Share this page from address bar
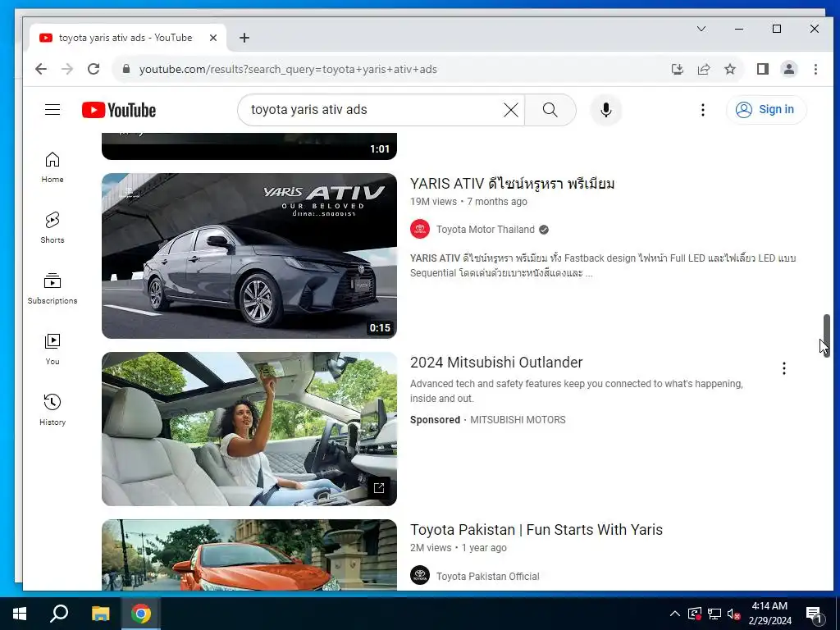Screen dimensions: 840x630 (703, 69)
